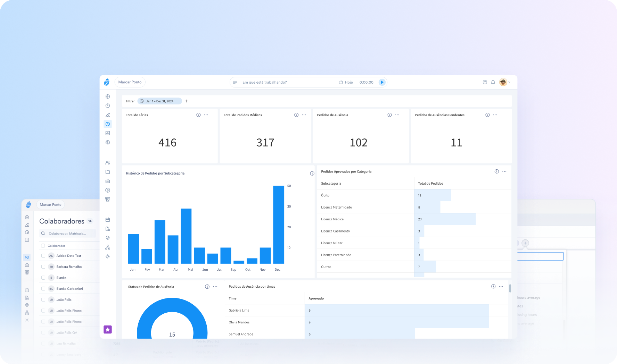
Task: Open the user avatar dropdown menu
Action: 505,82
